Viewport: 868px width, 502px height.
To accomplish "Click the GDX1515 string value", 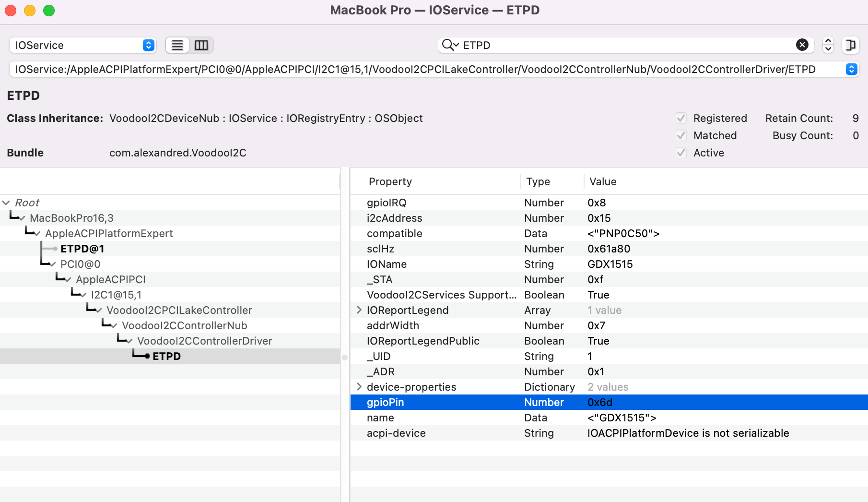I will pos(610,264).
